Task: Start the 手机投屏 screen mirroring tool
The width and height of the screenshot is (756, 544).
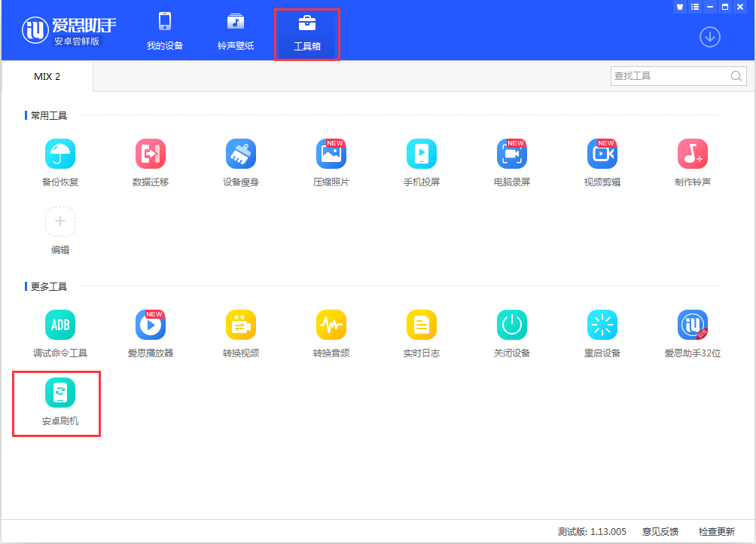Action: click(x=422, y=154)
